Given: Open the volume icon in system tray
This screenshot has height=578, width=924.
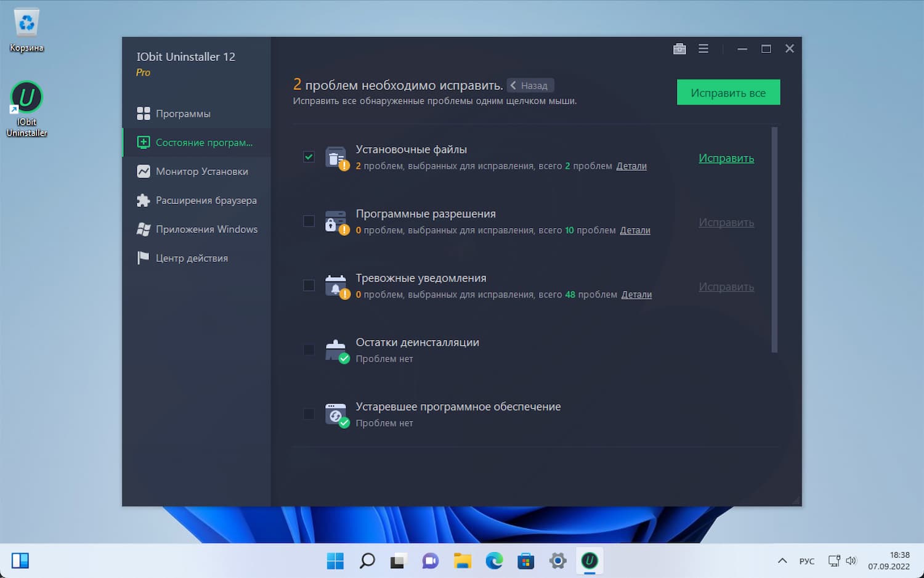Looking at the screenshot, I should coord(851,561).
